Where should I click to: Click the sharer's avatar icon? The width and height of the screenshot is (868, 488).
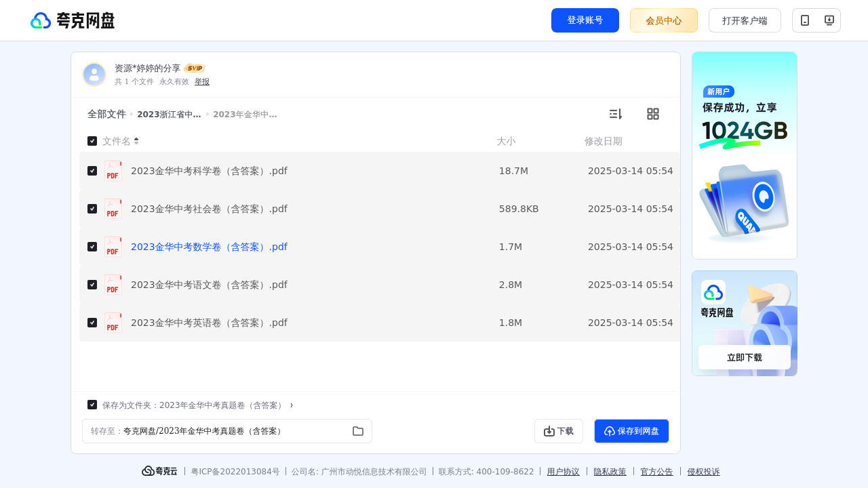[94, 75]
